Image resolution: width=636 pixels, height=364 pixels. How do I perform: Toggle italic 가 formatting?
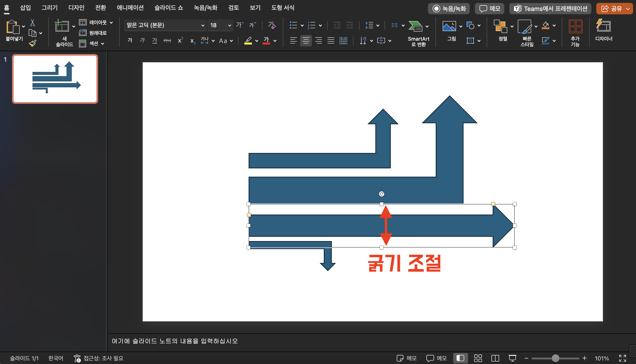(x=142, y=40)
